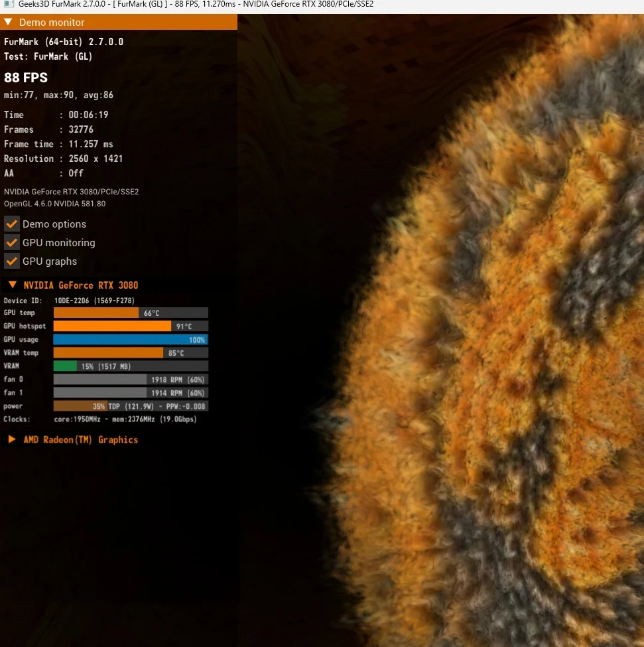Click the min:77, max:90, avg:86 line
This screenshot has height=647, width=644.
pos(58,96)
